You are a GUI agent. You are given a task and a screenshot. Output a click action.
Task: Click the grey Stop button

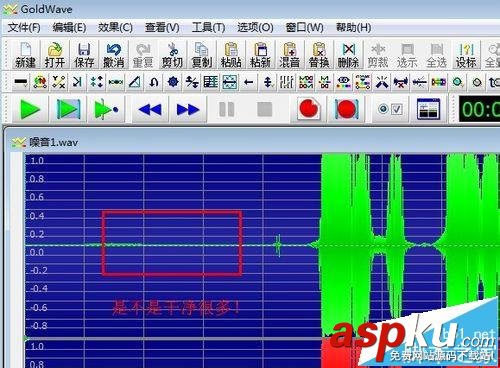[x=265, y=109]
